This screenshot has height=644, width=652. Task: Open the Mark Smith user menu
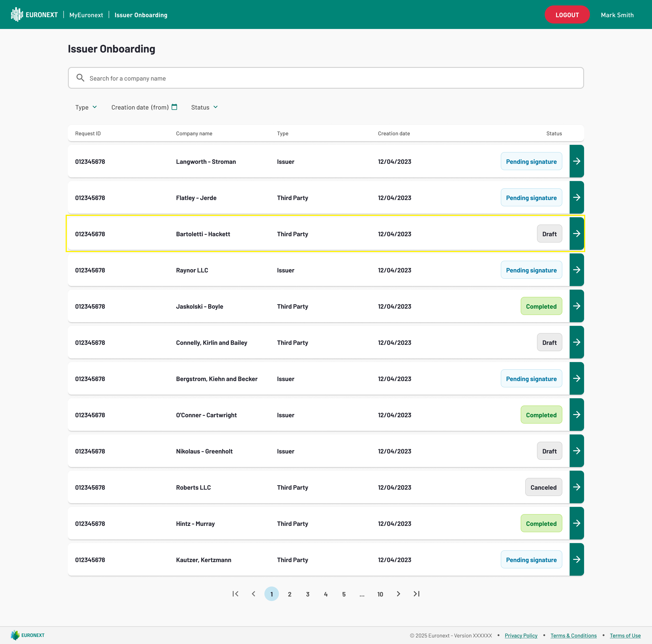617,15
